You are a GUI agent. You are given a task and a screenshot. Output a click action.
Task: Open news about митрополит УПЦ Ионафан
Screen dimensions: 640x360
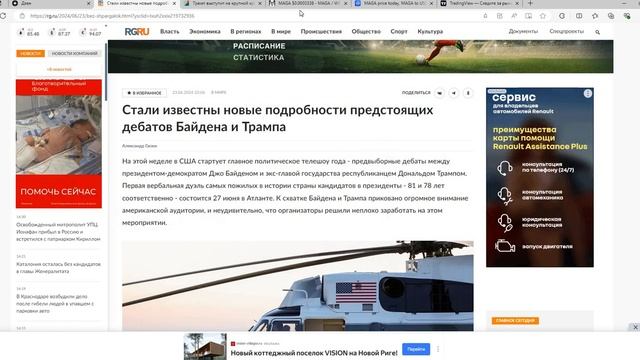(x=58, y=231)
